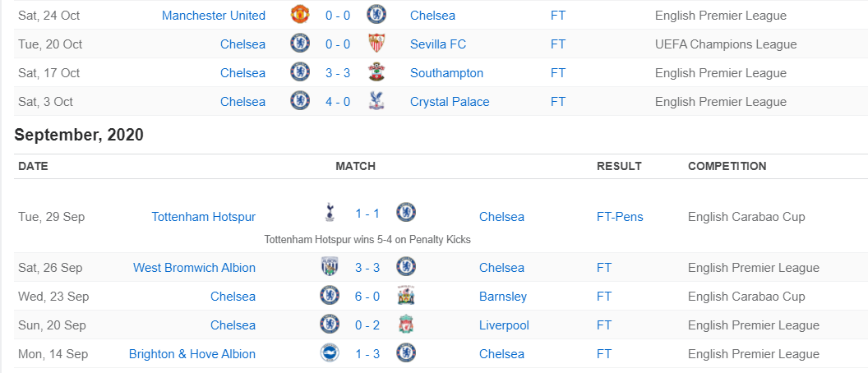Click the Sevilla FC crest icon

pos(376,44)
